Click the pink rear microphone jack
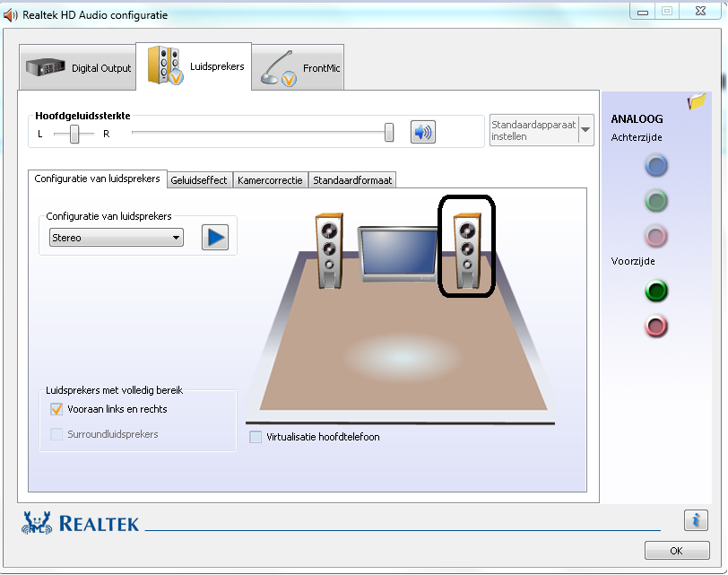The width and height of the screenshot is (728, 575). [656, 237]
